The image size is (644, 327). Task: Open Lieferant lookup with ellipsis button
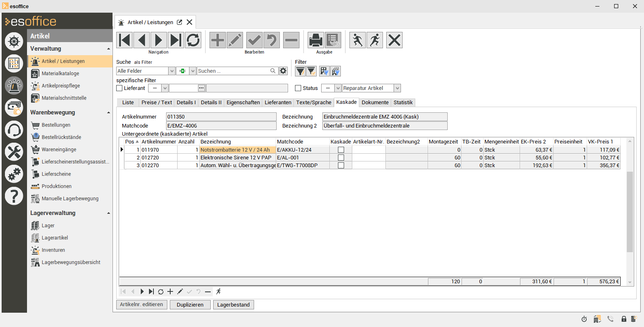click(x=201, y=88)
